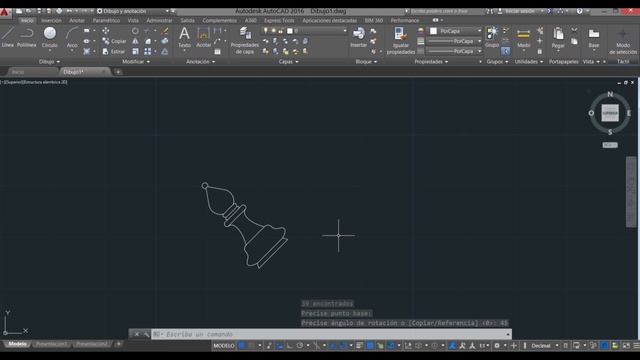Screen dimensions: 640x360
Task: Switch to Modelo layout tab
Action: click(17, 344)
